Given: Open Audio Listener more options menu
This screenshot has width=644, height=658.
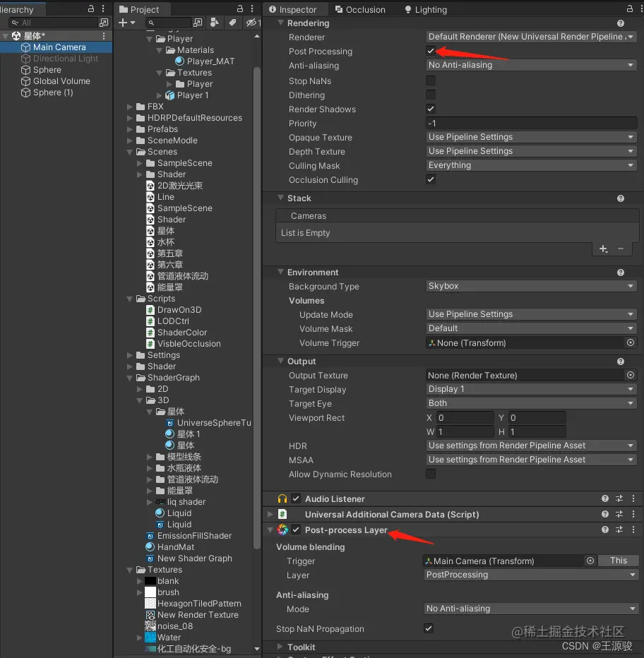Looking at the screenshot, I should click(x=633, y=498).
